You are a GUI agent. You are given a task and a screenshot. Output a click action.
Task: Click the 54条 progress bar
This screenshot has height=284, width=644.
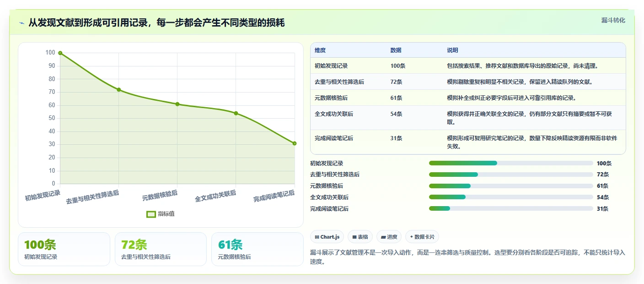tap(511, 197)
